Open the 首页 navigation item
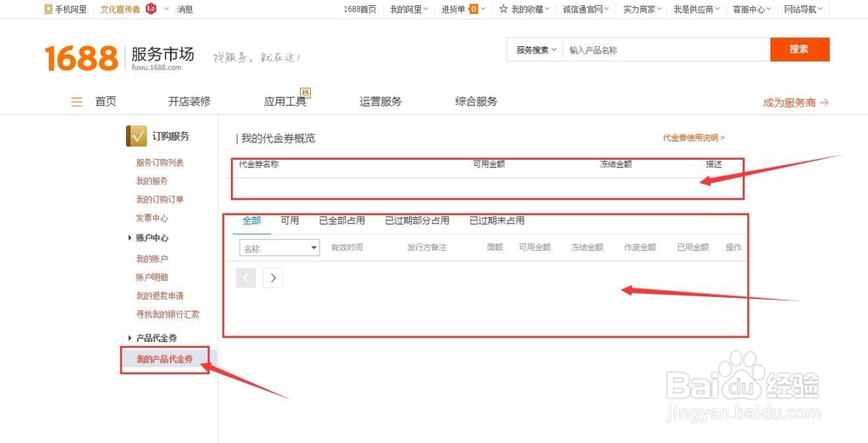Image resolution: width=868 pixels, height=443 pixels. [106, 102]
